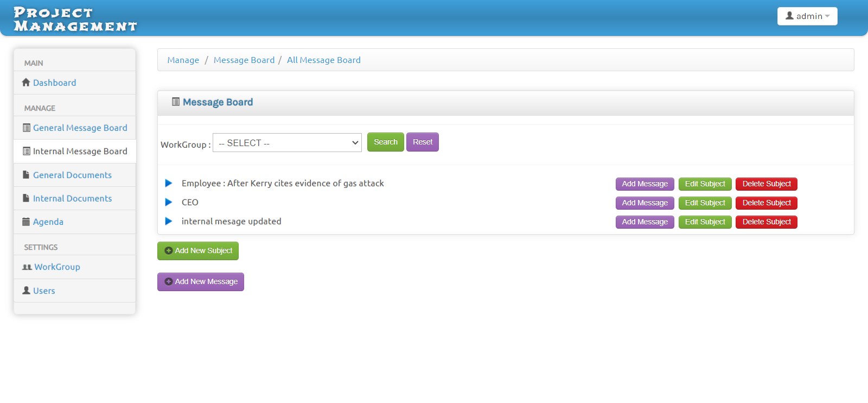This screenshot has height=403, width=868.
Task: Edit Subject for Employee gas attack row
Action: click(x=705, y=184)
